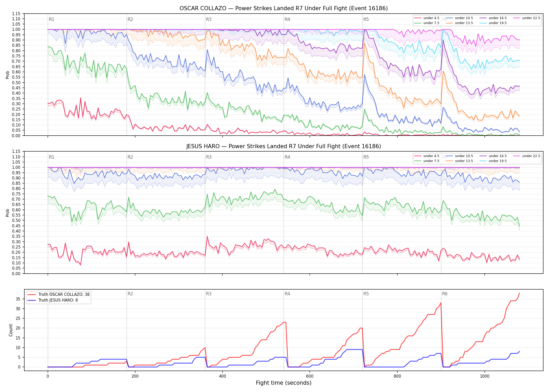Click the 0.50 tick label in Haro chart
Screen dimensions: 549x392
[16, 221]
